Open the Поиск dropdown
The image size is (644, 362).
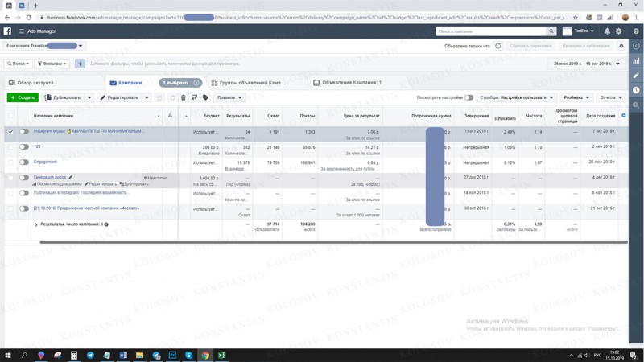click(x=18, y=64)
